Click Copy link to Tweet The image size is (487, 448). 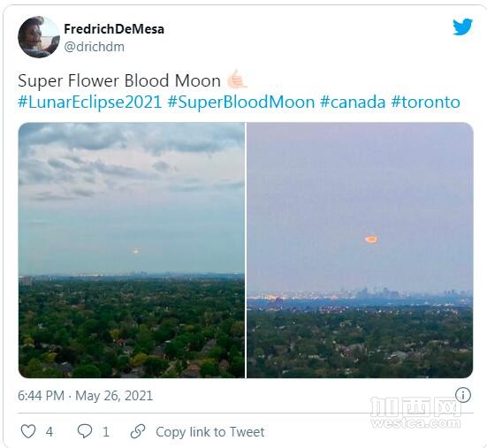tap(210, 432)
